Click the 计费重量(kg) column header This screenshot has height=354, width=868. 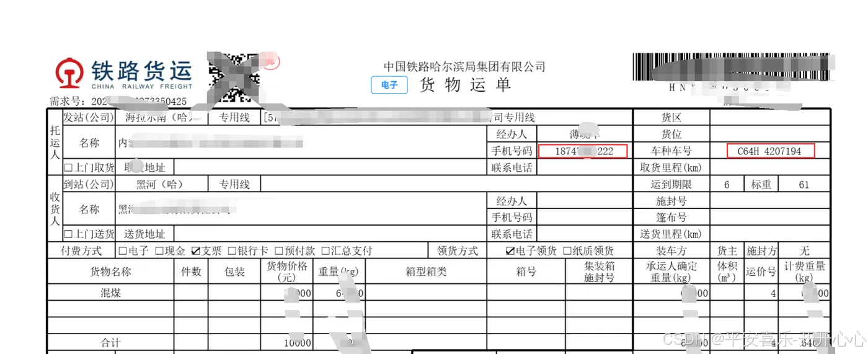[804, 272]
